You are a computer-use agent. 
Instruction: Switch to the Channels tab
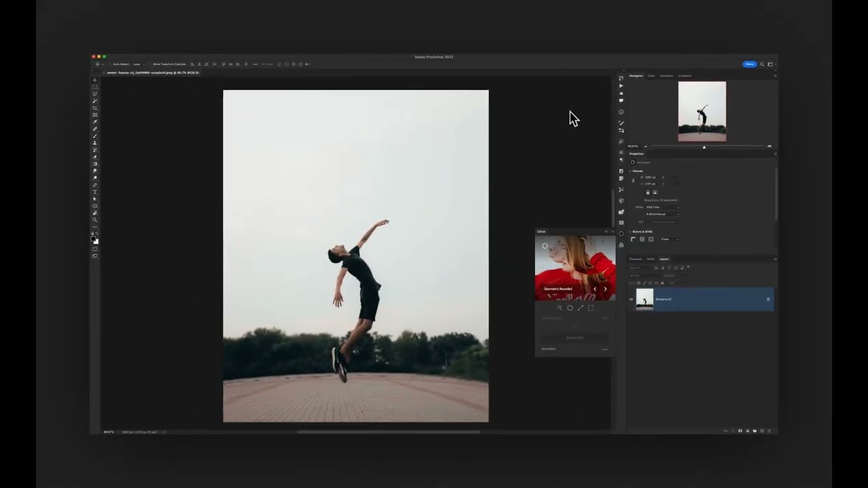(x=635, y=259)
